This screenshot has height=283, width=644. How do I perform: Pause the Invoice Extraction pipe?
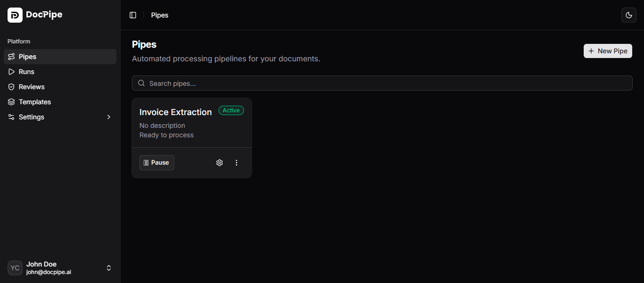tap(156, 162)
